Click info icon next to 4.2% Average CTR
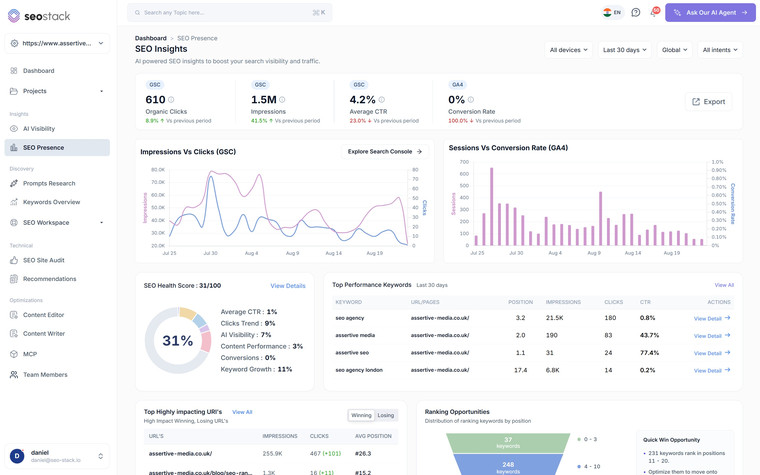 coord(381,100)
